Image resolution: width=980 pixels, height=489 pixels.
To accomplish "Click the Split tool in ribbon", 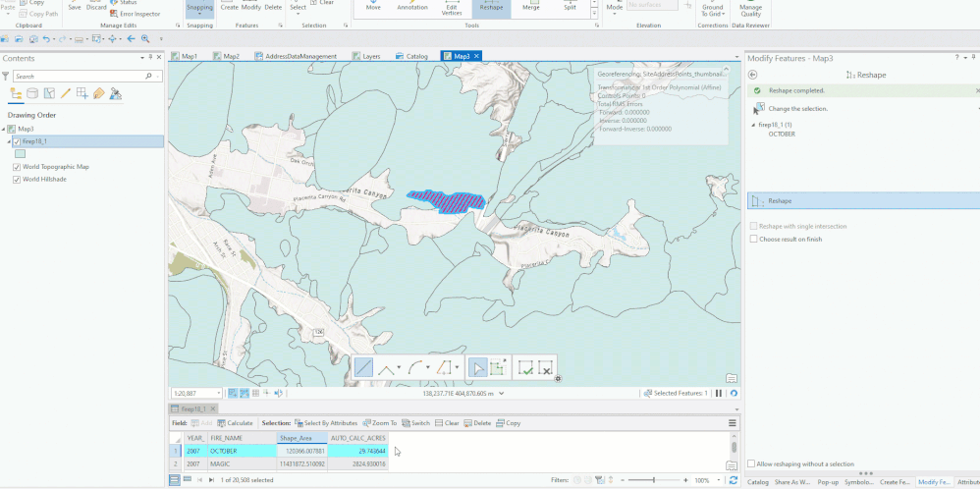I will [571, 7].
